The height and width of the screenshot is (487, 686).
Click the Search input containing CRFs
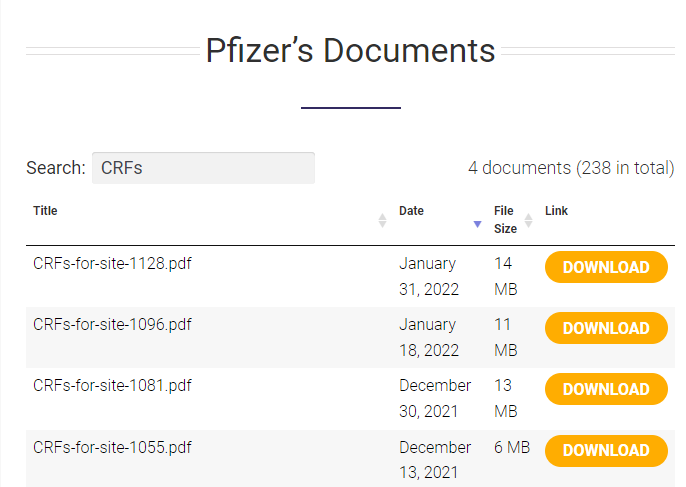[x=203, y=168]
